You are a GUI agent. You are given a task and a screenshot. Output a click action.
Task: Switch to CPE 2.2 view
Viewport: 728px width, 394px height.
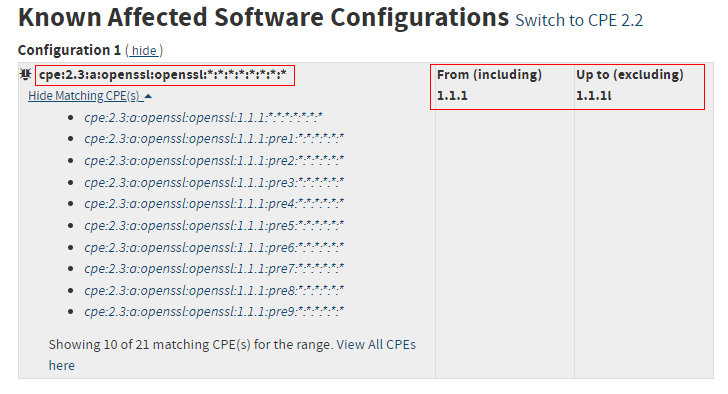tap(579, 20)
